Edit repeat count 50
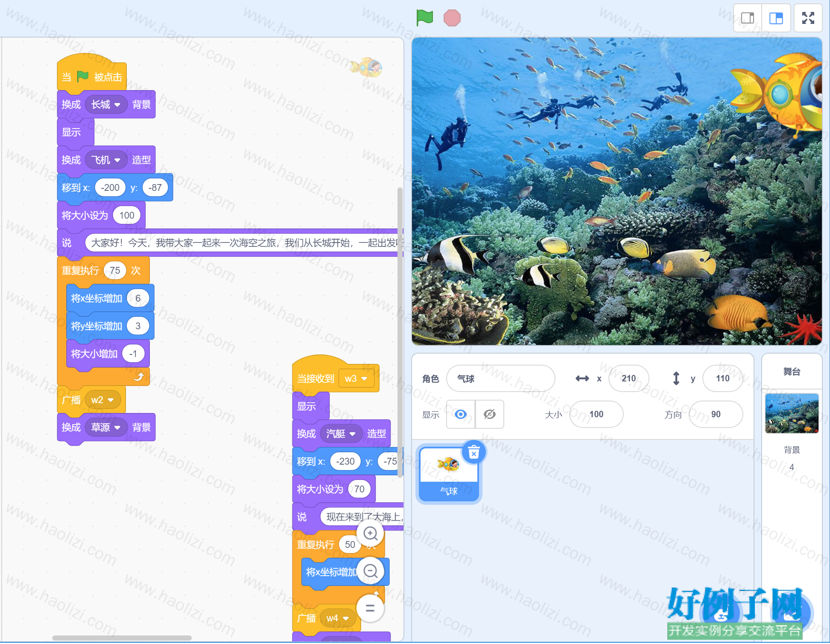 (350, 545)
